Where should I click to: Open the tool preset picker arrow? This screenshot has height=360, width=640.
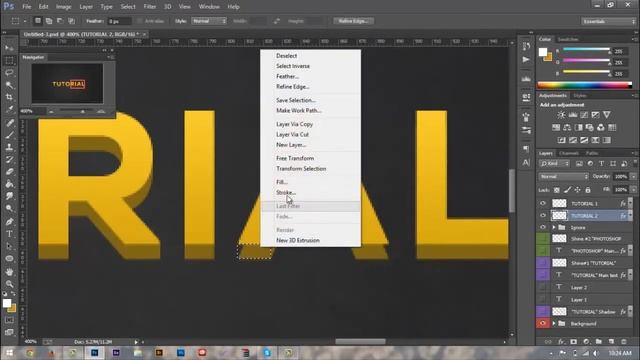[25, 21]
